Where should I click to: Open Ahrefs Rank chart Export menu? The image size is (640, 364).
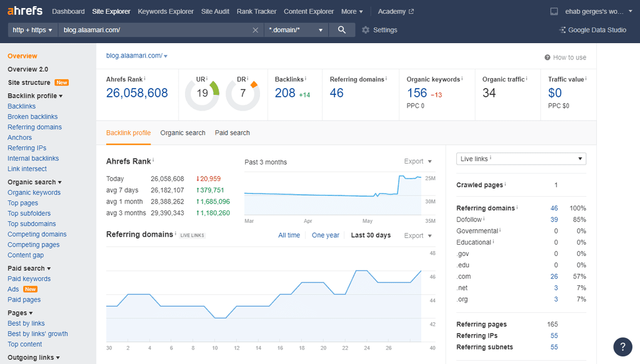click(x=418, y=162)
